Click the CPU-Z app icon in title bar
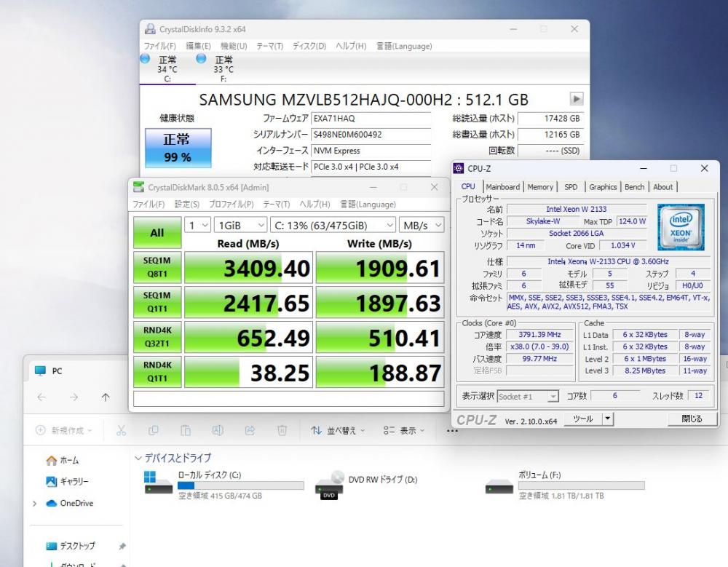 pyautogui.click(x=458, y=168)
